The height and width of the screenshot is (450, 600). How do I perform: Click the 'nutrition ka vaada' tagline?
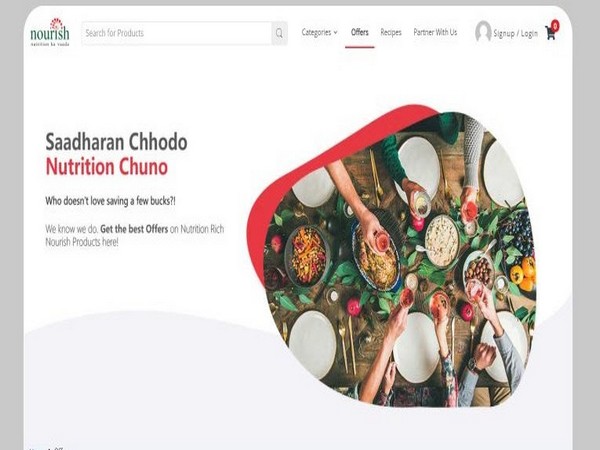[x=50, y=44]
